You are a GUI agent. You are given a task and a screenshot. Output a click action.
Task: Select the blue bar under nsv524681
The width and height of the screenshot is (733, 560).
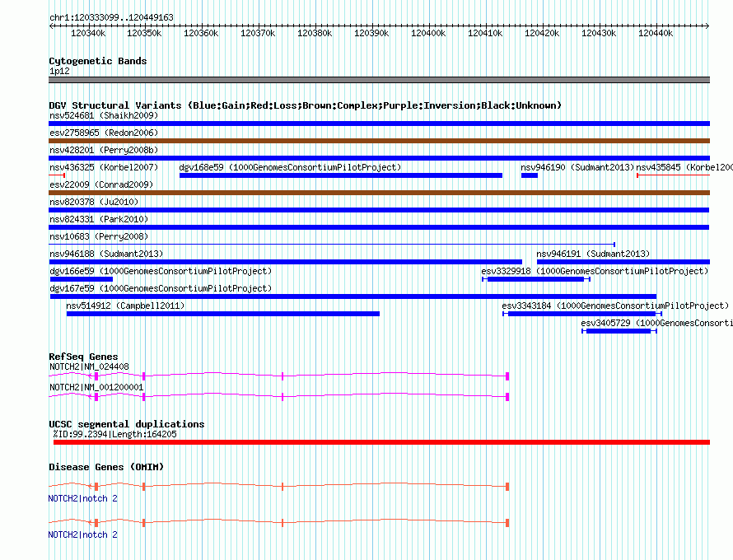[x=379, y=124]
